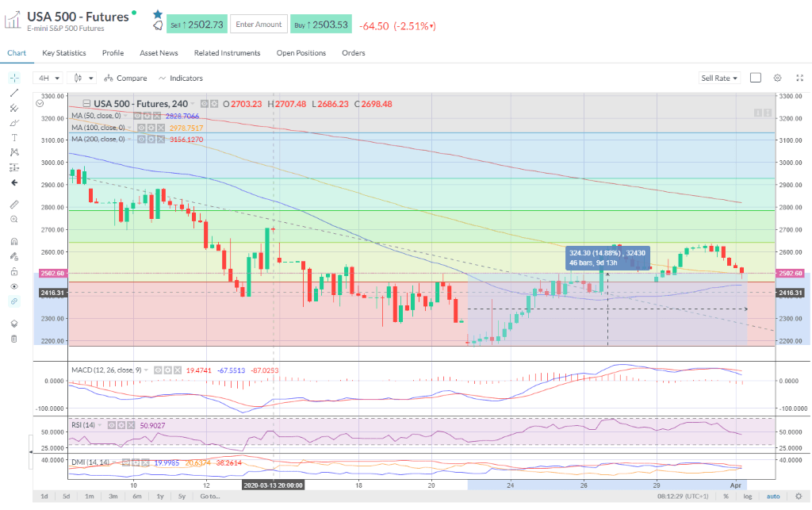Select the pattern drawing tool
The height and width of the screenshot is (510, 812).
click(14, 152)
